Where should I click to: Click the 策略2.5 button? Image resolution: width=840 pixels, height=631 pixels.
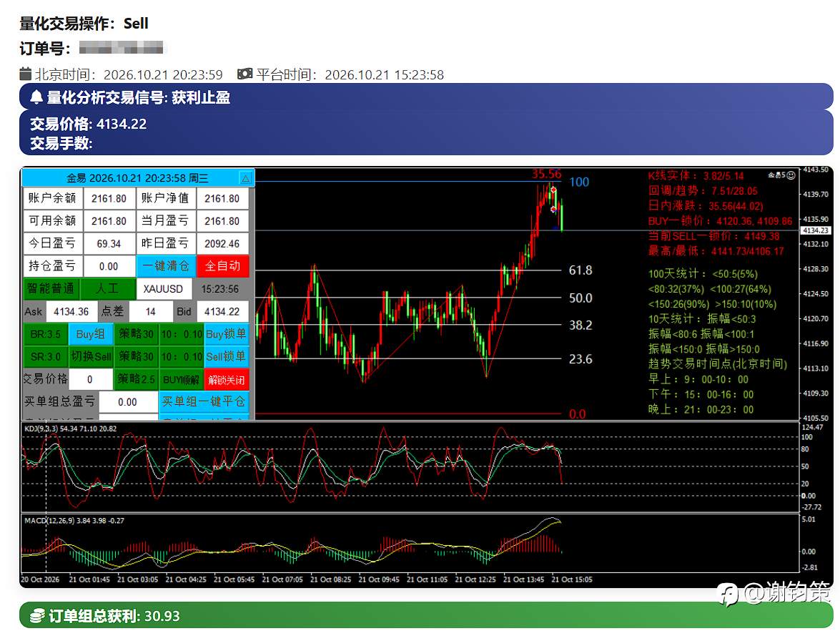(136, 380)
